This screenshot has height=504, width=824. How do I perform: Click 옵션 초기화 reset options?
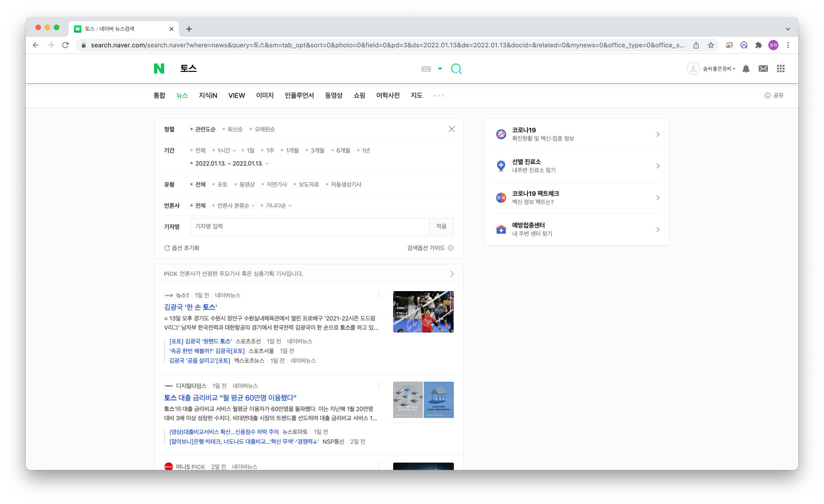coord(182,248)
